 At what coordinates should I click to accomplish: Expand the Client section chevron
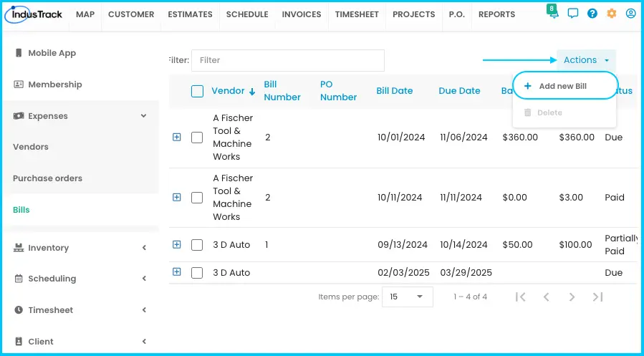pos(144,341)
